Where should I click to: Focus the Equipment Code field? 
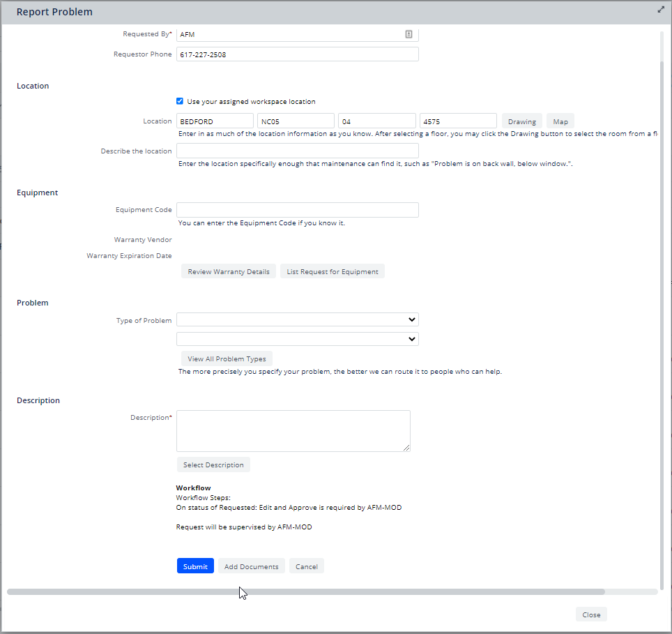[298, 210]
